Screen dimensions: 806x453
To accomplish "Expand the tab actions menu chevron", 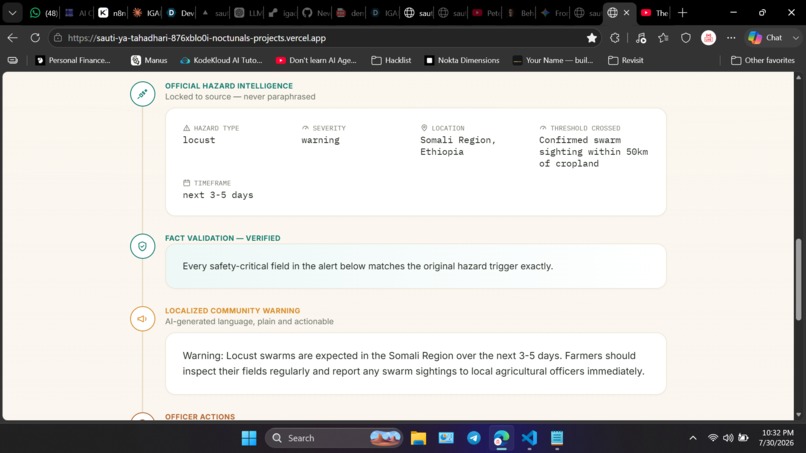I will [12, 13].
